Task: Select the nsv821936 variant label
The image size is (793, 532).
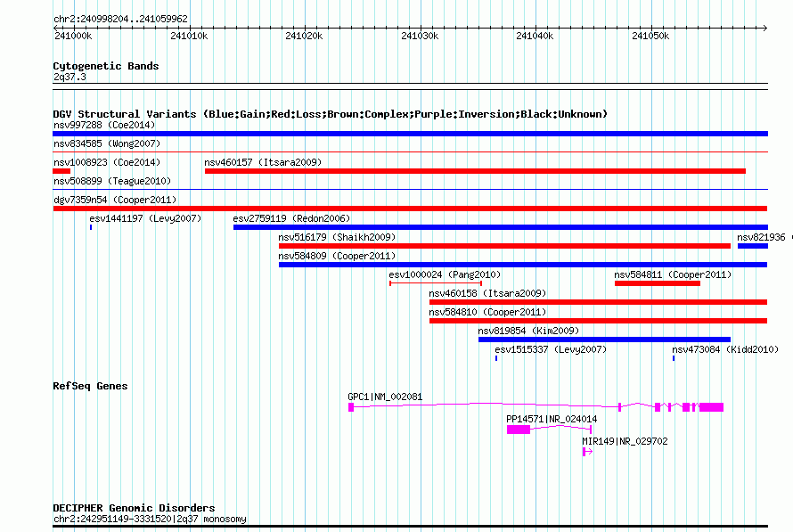Action: [761, 237]
